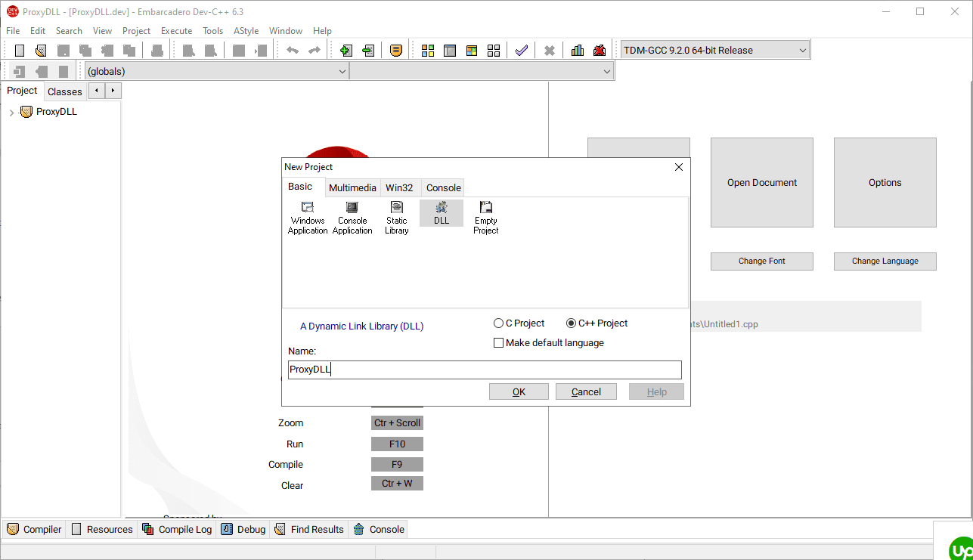The width and height of the screenshot is (973, 560).
Task: Click the Open Document button
Action: click(x=762, y=183)
